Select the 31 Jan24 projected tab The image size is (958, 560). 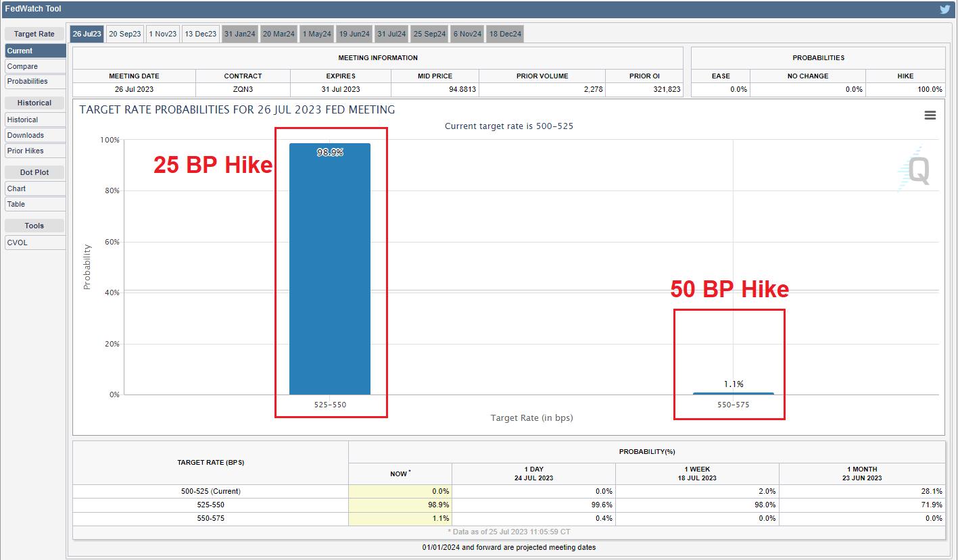pyautogui.click(x=239, y=34)
